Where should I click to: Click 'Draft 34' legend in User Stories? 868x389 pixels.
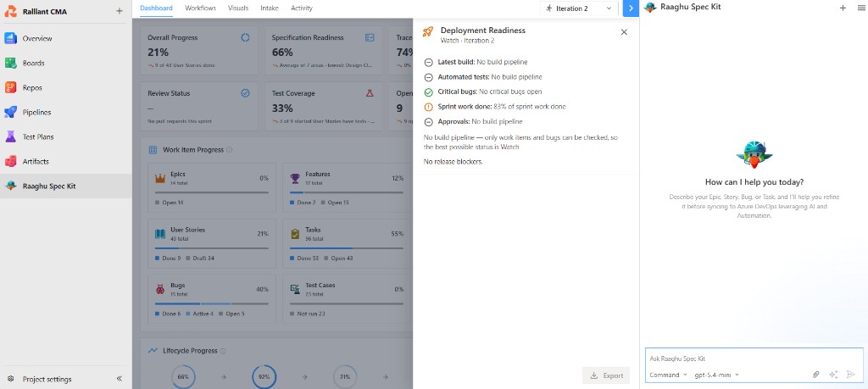[200, 258]
